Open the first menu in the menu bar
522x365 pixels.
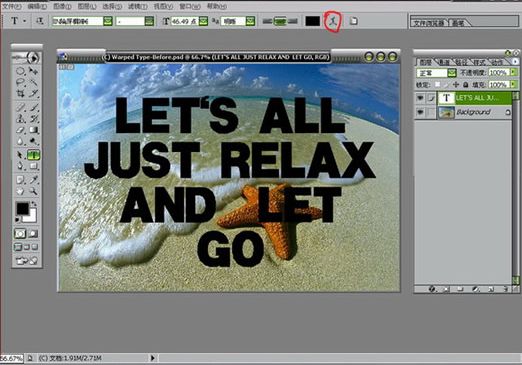click(12, 6)
